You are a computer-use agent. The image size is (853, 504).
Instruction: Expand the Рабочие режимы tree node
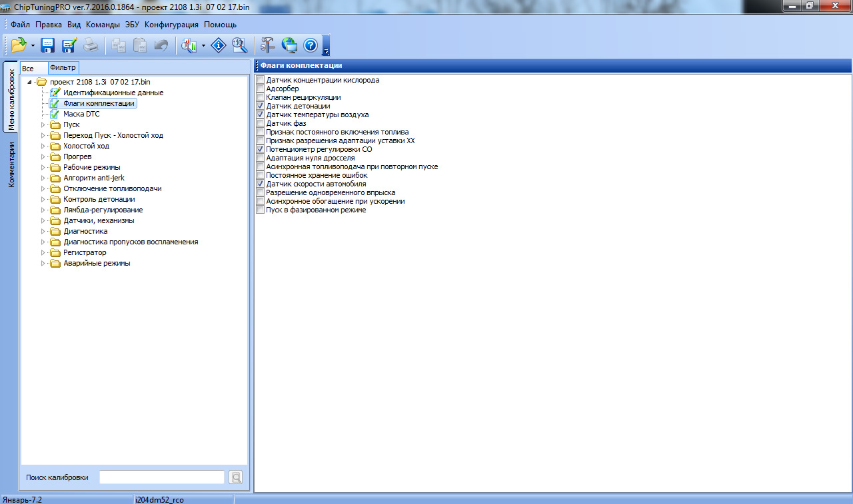(43, 167)
